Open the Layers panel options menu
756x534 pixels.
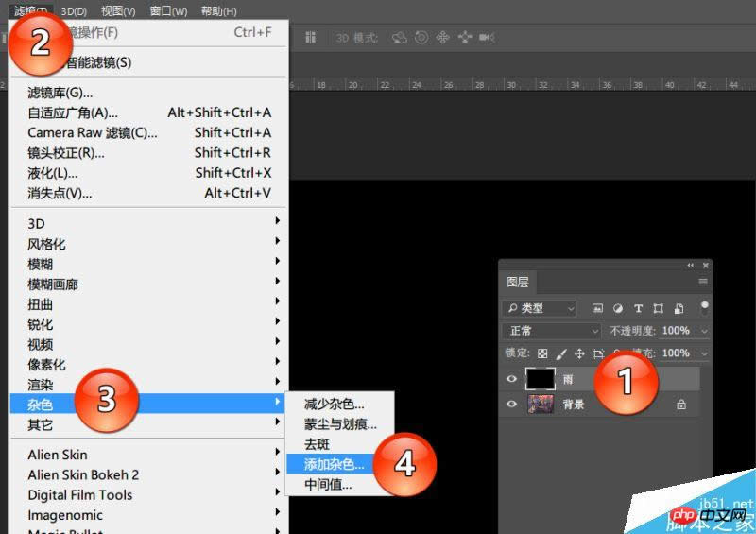pyautogui.click(x=703, y=282)
